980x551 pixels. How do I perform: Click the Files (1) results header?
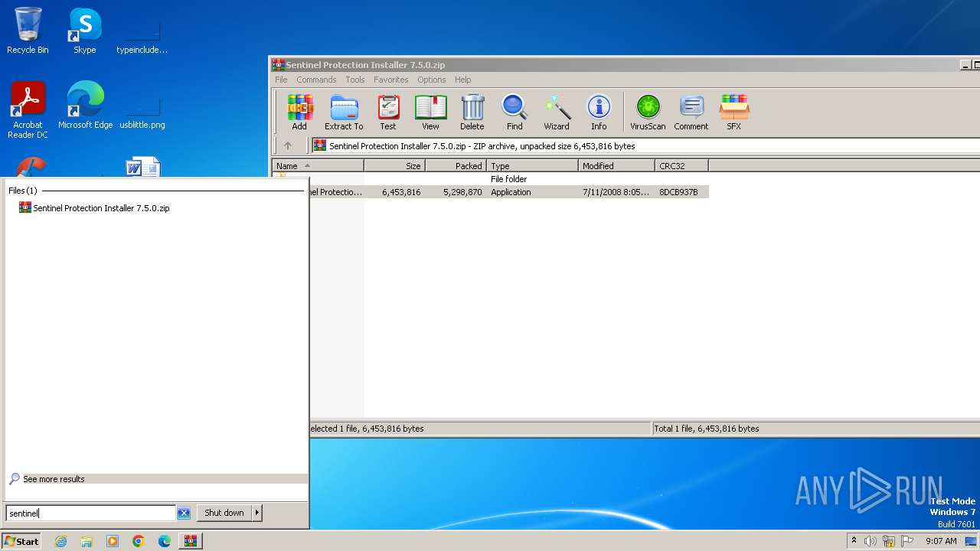coord(22,191)
